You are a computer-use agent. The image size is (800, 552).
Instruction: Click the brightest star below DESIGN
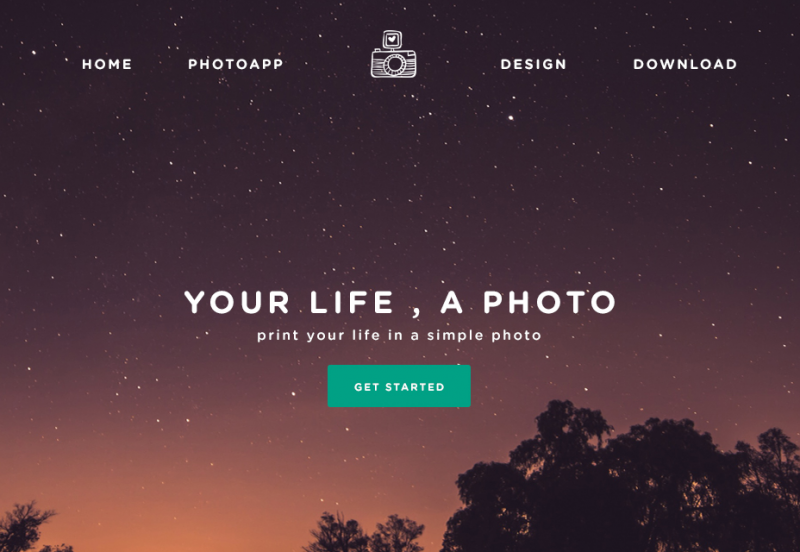pyautogui.click(x=511, y=118)
